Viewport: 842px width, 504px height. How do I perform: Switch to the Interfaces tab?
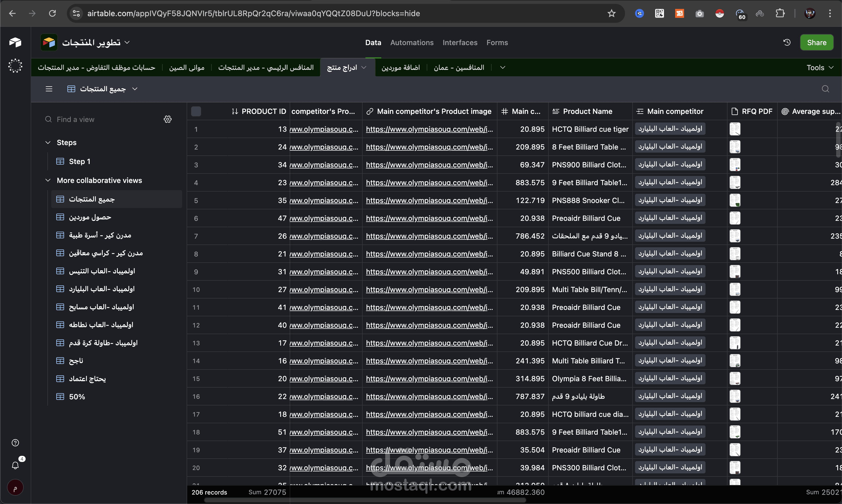[460, 42]
